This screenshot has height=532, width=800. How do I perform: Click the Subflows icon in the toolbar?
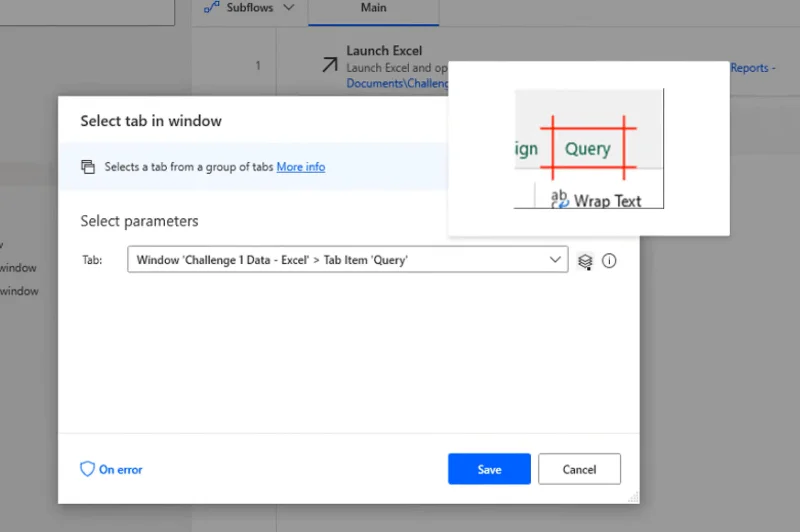[211, 7]
